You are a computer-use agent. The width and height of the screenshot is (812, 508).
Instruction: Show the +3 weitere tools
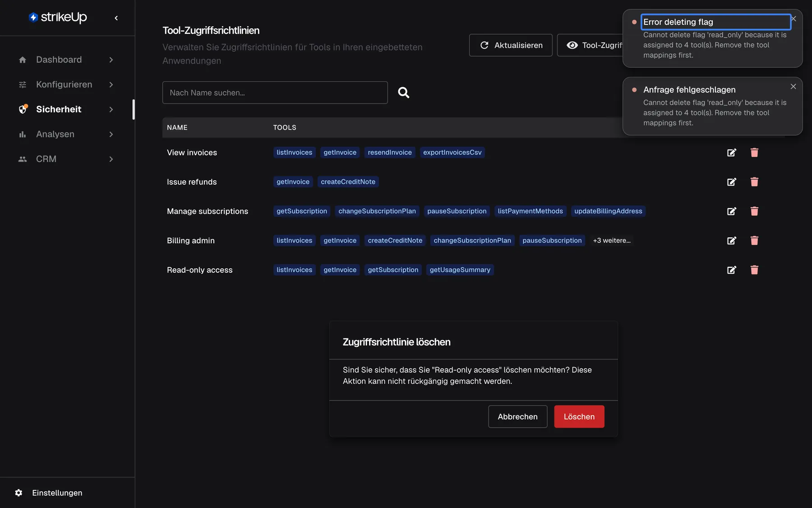coord(612,241)
